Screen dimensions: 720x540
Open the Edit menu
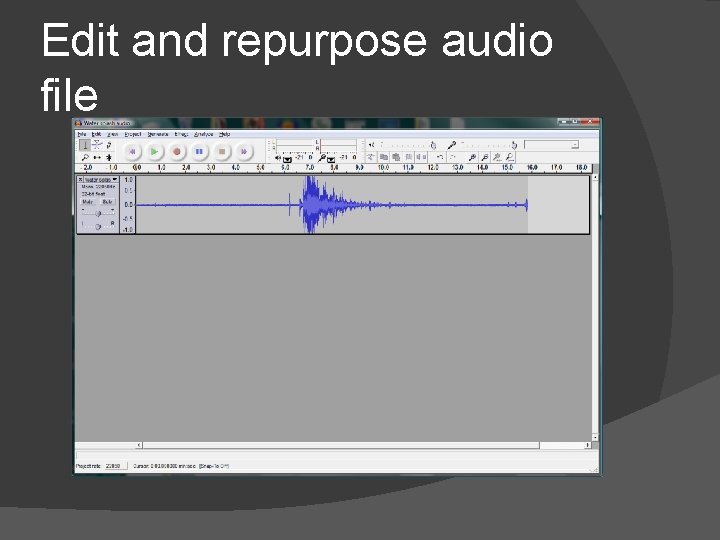(96, 134)
